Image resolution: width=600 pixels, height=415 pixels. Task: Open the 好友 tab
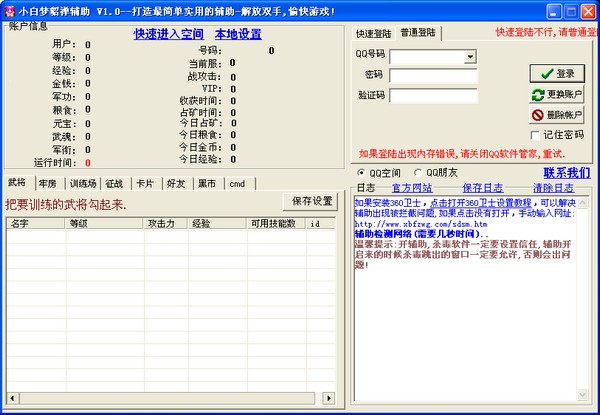pyautogui.click(x=176, y=184)
